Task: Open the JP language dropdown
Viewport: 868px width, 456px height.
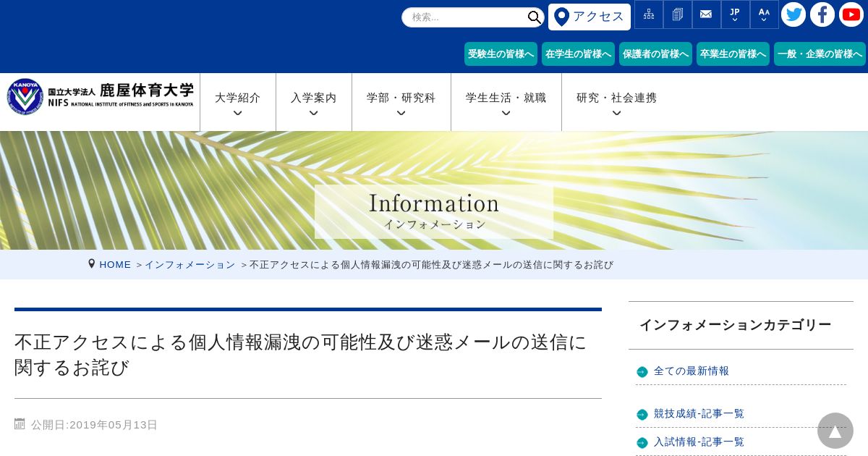Action: pos(735,14)
